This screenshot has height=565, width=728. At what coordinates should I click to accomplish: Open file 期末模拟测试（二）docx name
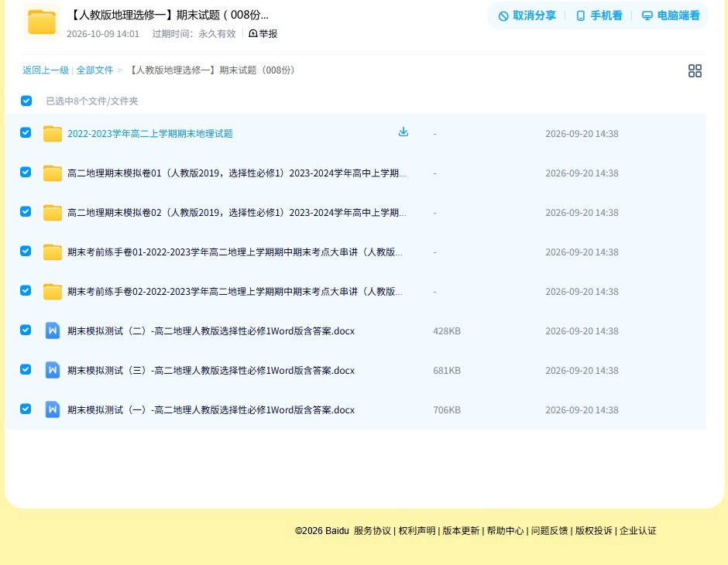[x=211, y=330]
